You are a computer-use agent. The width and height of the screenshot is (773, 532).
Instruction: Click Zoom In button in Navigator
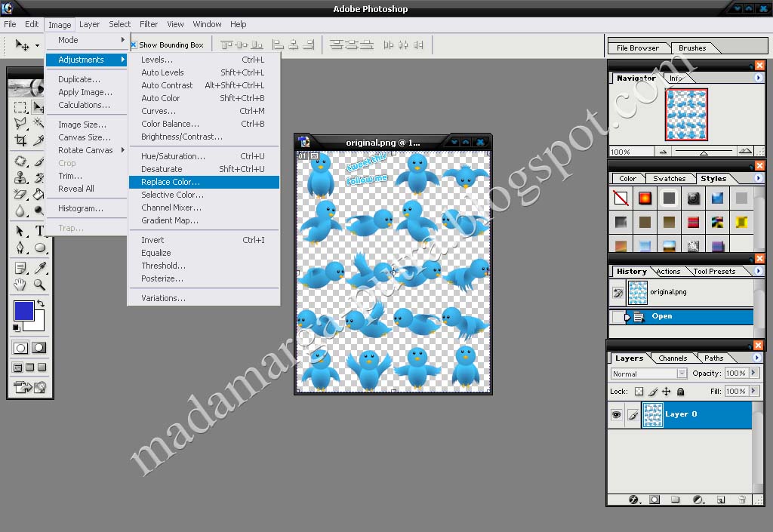tap(745, 151)
